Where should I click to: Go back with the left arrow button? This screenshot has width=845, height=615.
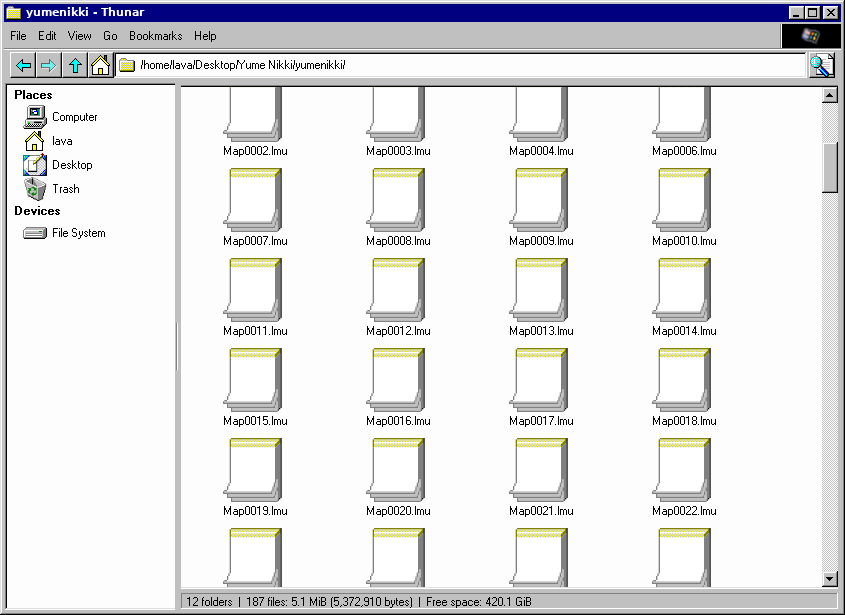tap(23, 65)
